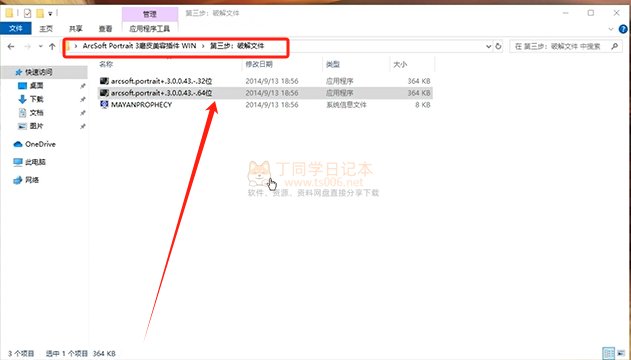Open quick access toolbar customize dropdown
The width and height of the screenshot is (631, 360).
click(50, 14)
